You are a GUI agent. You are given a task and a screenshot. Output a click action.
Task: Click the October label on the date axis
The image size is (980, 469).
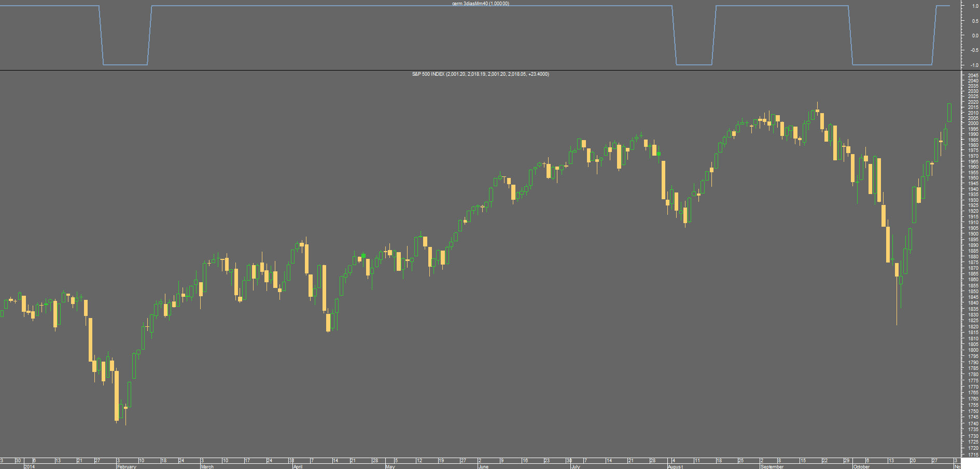coord(861,466)
